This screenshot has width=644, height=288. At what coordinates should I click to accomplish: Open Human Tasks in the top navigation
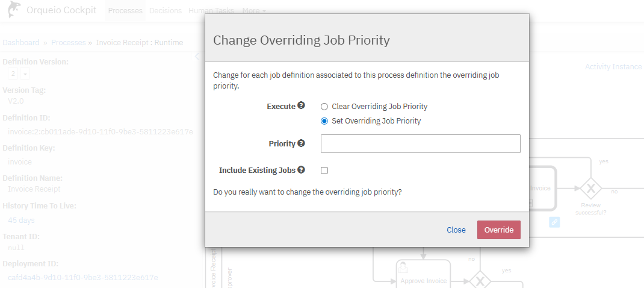212,11
